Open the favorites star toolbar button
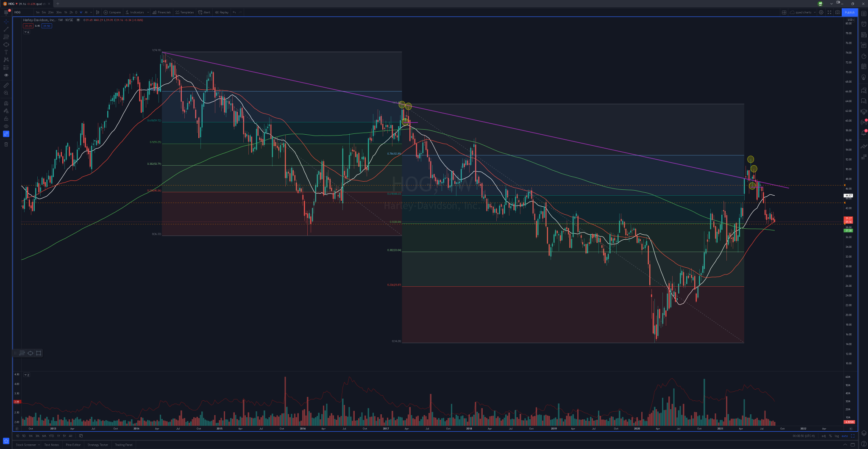The height and width of the screenshot is (449, 868). pos(6,441)
